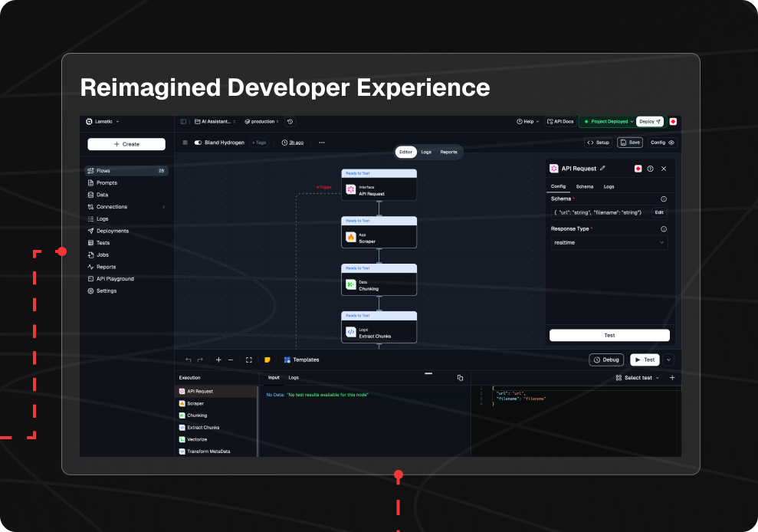
Task: Open the flow list hamburger icon
Action: pos(185,143)
